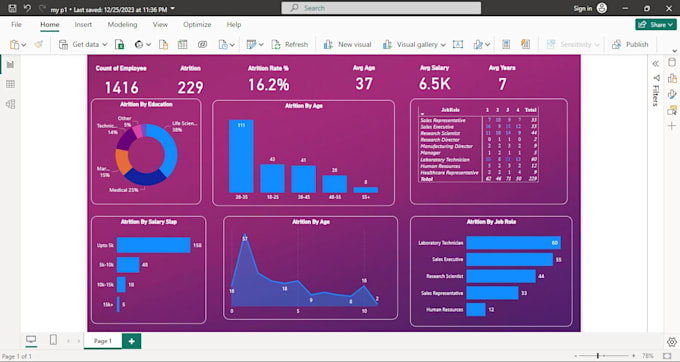The height and width of the screenshot is (362, 680).
Task: Open the Selection pane icon on right
Action: [x=672, y=110]
